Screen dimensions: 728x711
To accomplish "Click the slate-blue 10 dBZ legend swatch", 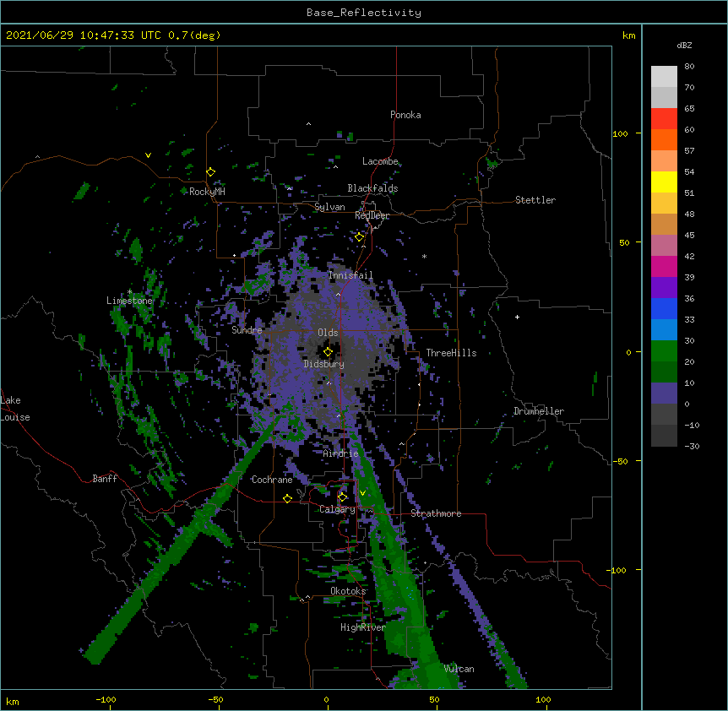I will click(x=664, y=393).
